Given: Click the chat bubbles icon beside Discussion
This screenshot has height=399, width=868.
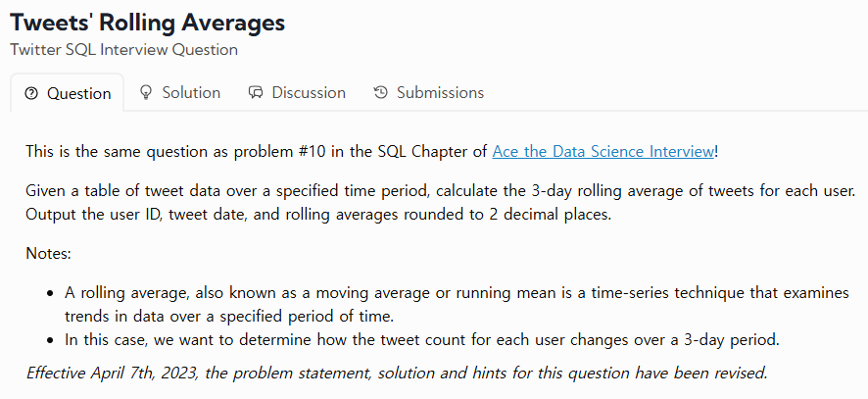Looking at the screenshot, I should click(x=256, y=92).
